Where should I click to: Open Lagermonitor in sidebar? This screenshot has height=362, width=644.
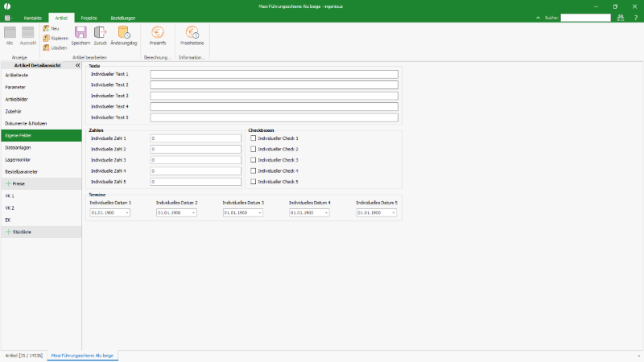point(41,159)
